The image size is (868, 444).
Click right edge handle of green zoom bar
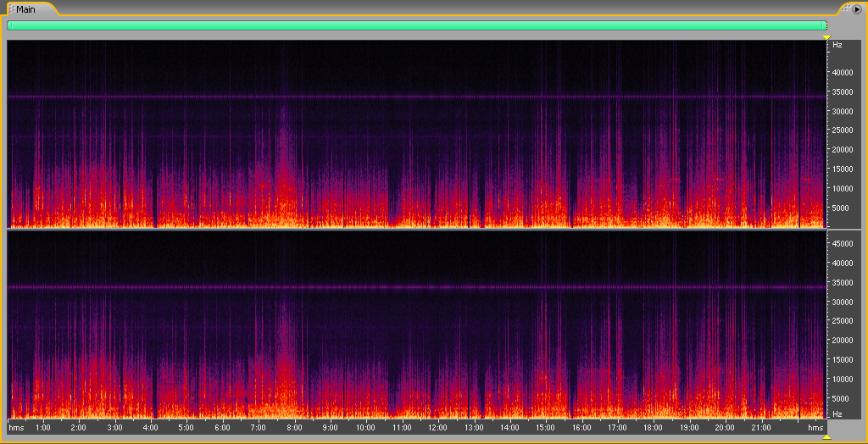tap(825, 25)
